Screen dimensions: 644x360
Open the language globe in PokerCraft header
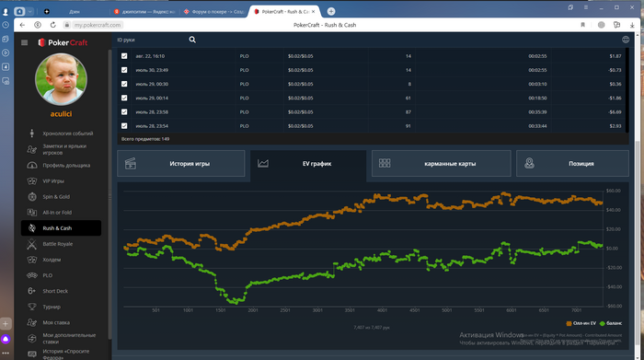pyautogui.click(x=626, y=40)
